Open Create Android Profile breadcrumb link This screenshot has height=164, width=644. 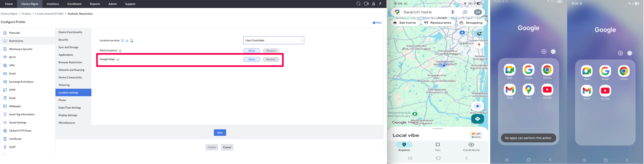coord(49,14)
